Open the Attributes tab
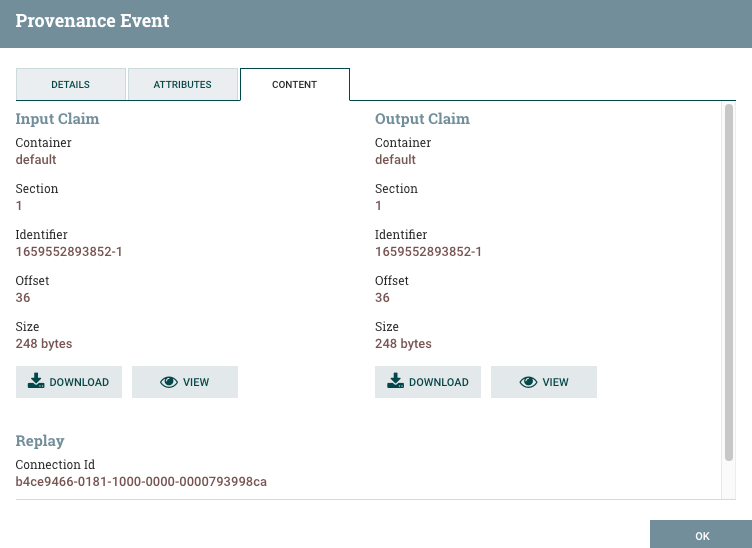This screenshot has height=548, width=752. coord(183,84)
